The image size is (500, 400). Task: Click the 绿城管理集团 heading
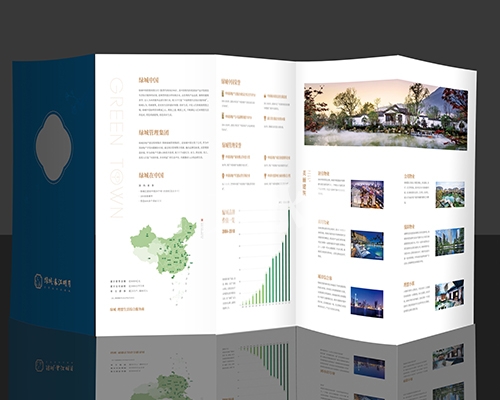tap(154, 132)
